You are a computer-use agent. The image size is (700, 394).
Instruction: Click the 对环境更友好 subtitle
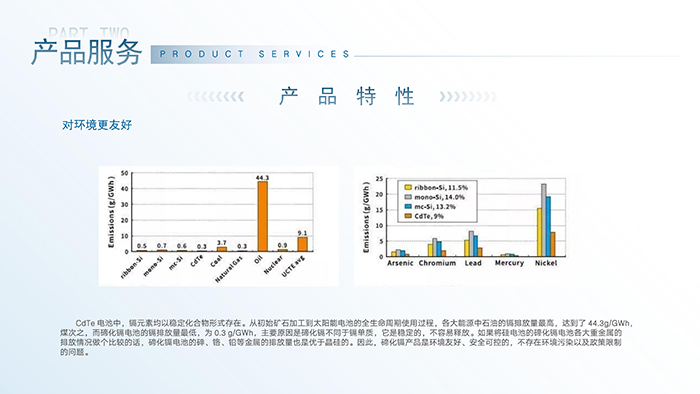point(97,125)
